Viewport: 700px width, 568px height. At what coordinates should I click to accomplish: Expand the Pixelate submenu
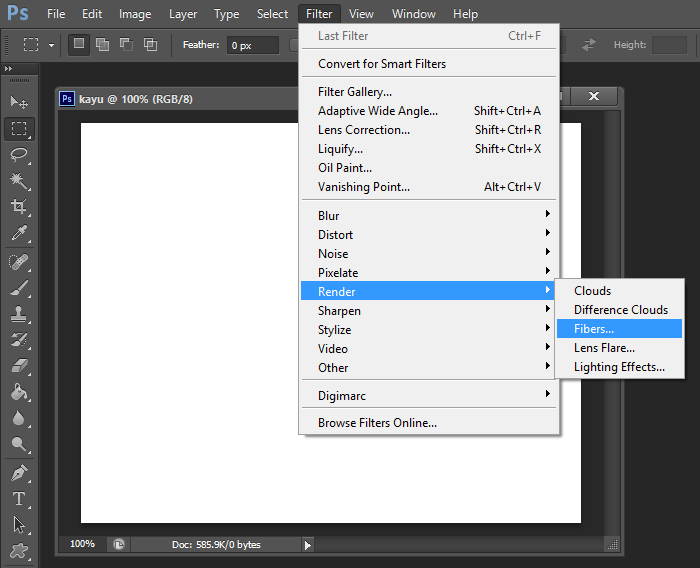429,272
